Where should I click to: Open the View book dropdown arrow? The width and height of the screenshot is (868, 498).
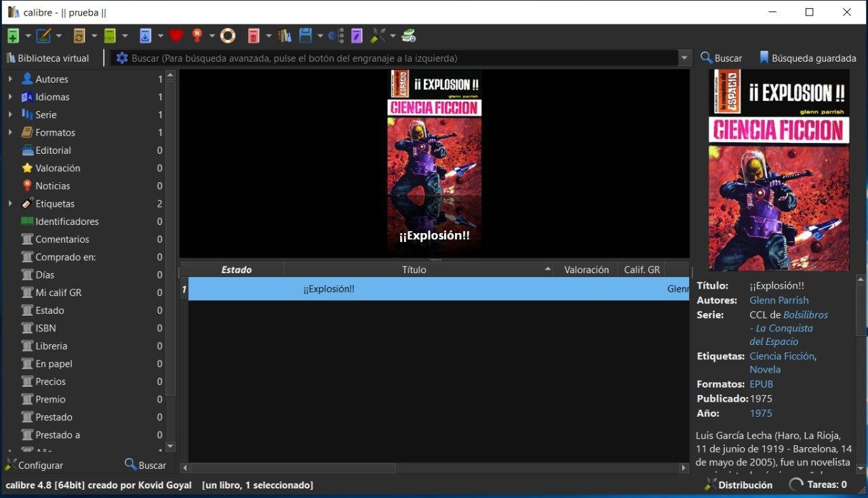click(x=125, y=36)
